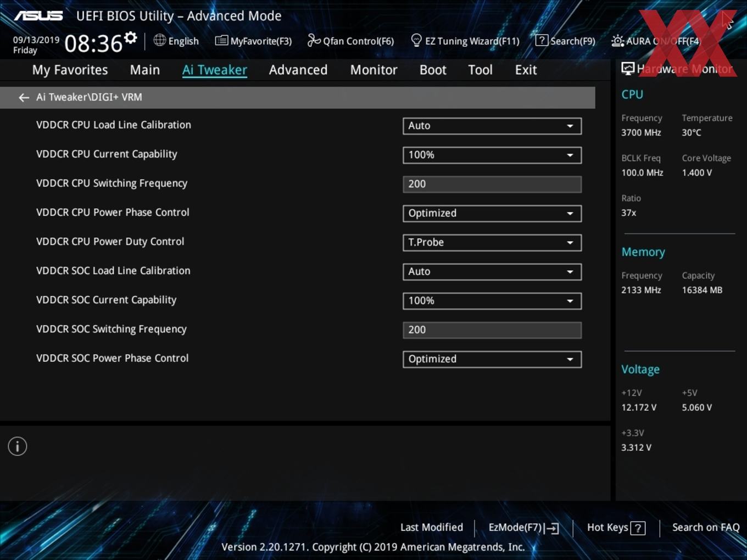
Task: Open Search(F9)
Action: tap(565, 41)
